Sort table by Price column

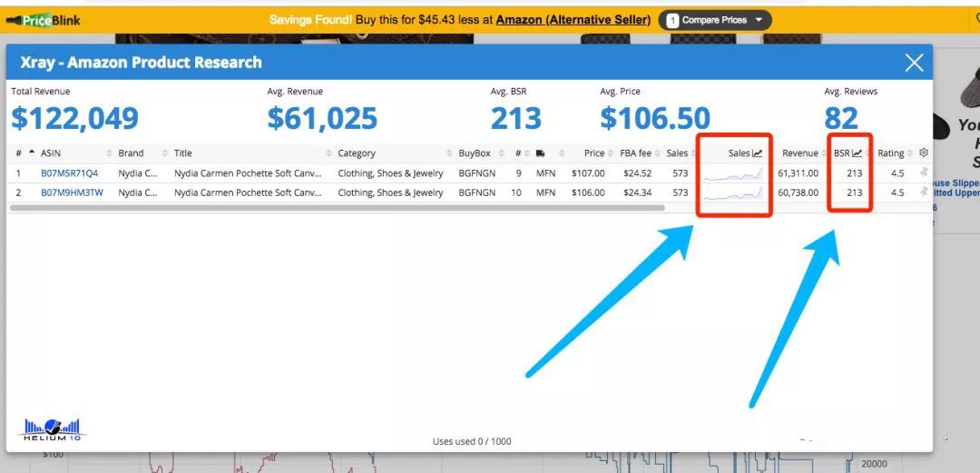(x=594, y=153)
